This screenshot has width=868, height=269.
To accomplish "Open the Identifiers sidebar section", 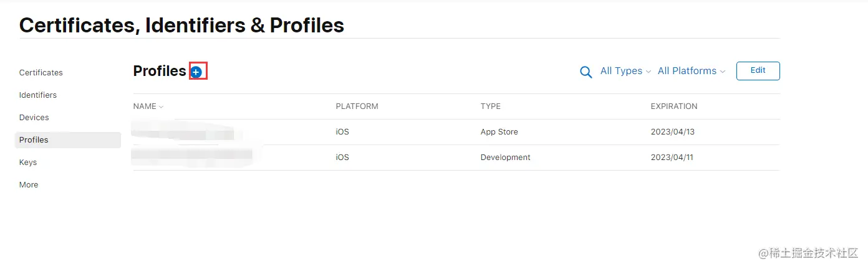I will pos(38,95).
